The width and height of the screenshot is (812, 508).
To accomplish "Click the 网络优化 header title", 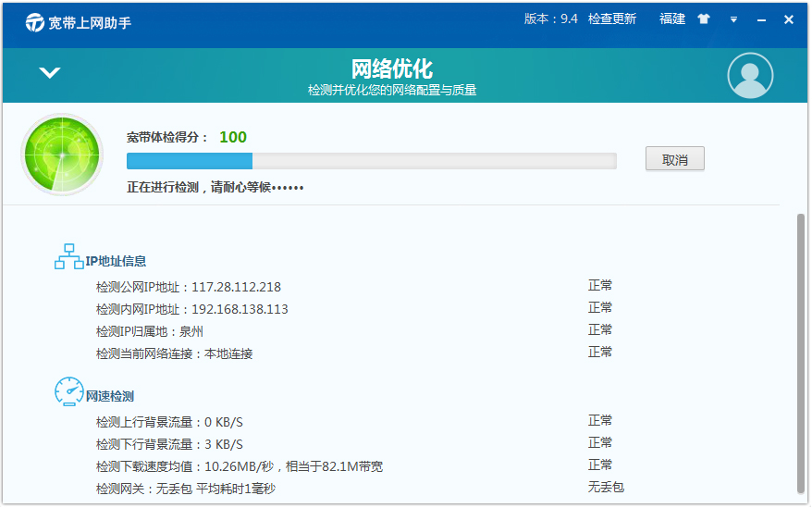I will [x=392, y=69].
